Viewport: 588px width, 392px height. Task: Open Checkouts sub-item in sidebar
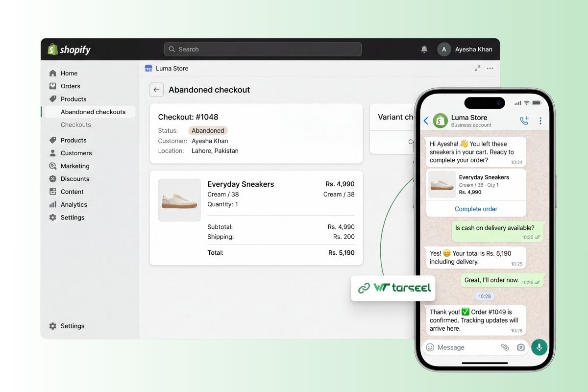[76, 124]
